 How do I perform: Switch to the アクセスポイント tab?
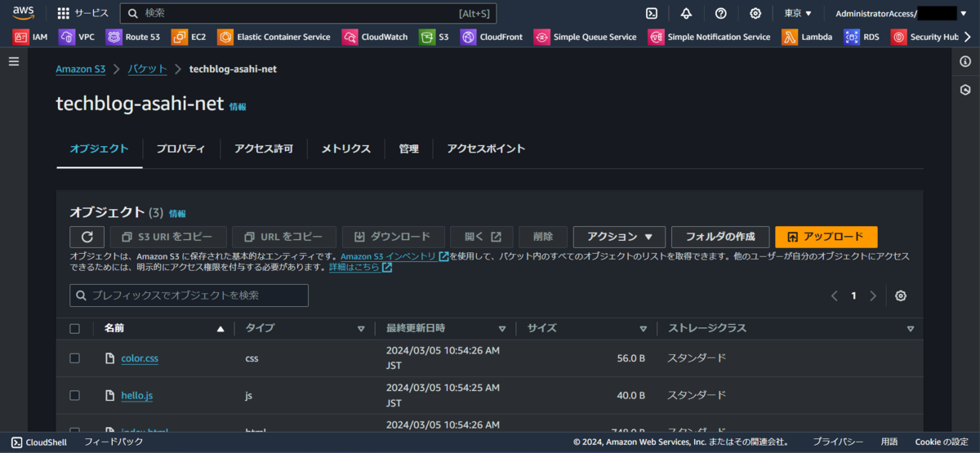point(486,149)
